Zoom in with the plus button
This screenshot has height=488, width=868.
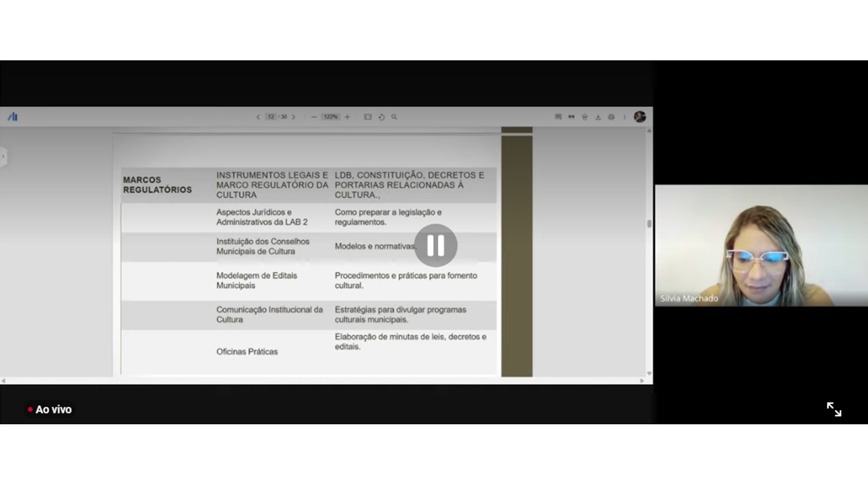tap(347, 117)
